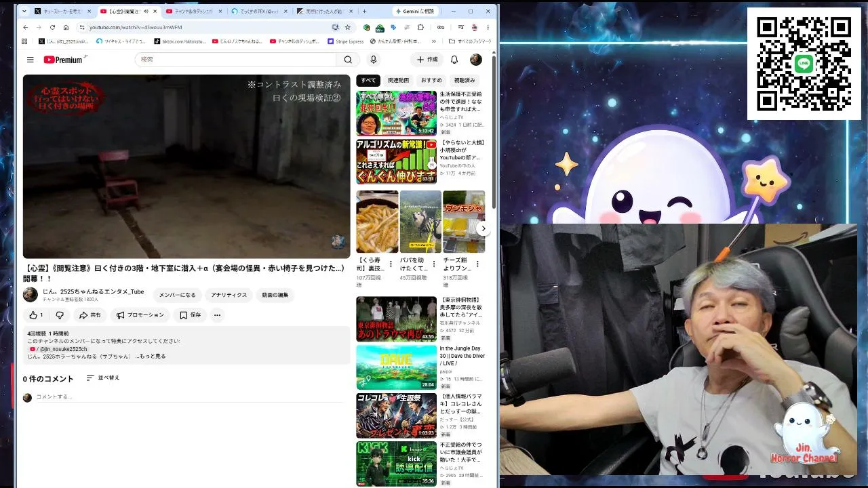The width and height of the screenshot is (868, 488).
Task: Go back using the browser back arrow
Action: click(x=26, y=27)
